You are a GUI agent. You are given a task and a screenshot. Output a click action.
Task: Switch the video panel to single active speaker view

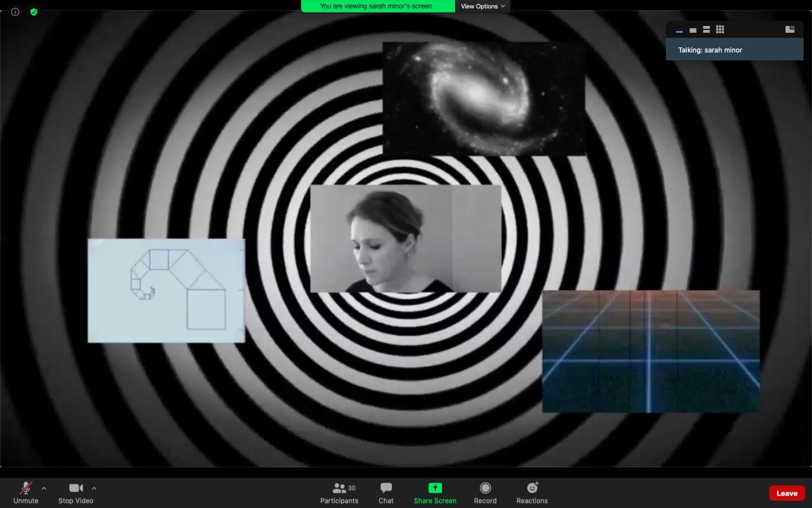693,30
